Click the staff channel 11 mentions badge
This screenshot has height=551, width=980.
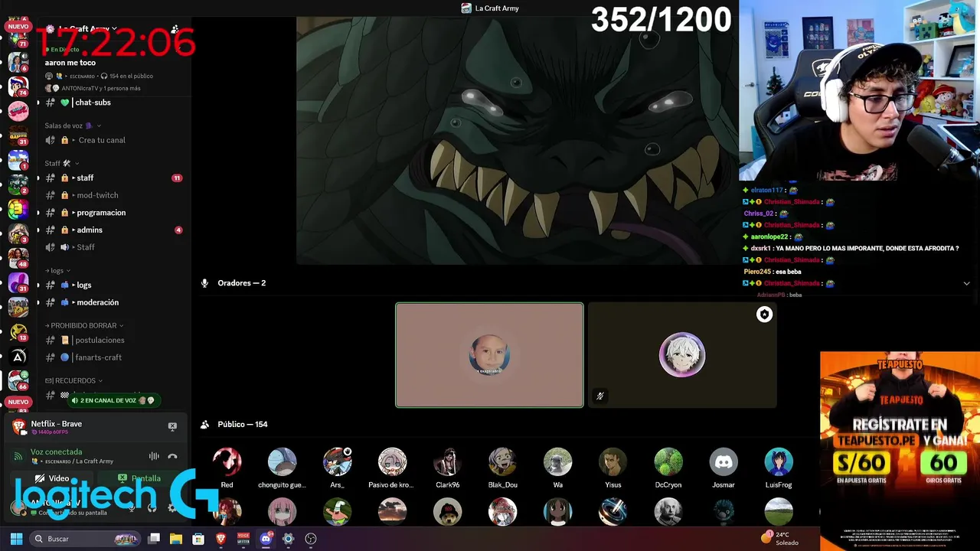click(x=177, y=178)
